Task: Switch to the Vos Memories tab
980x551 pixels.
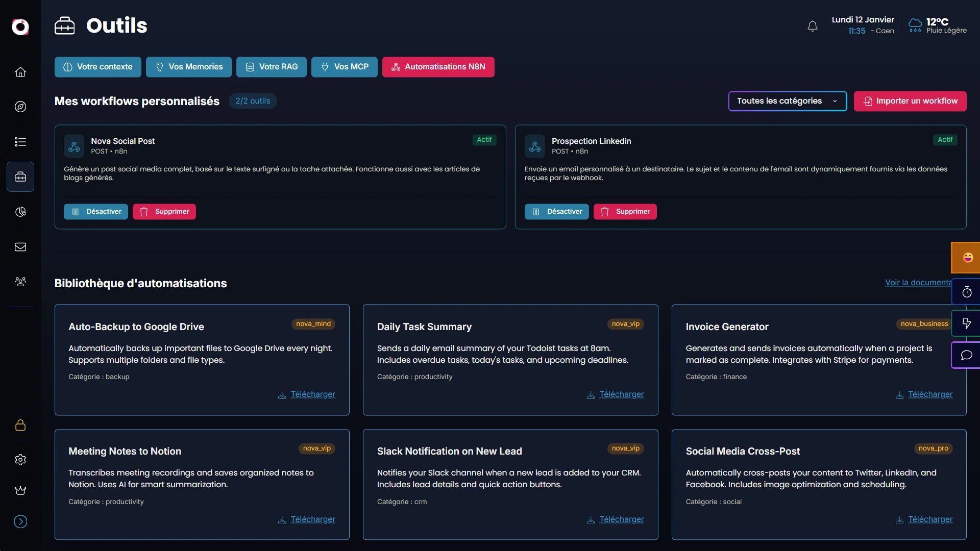Action: 189,67
